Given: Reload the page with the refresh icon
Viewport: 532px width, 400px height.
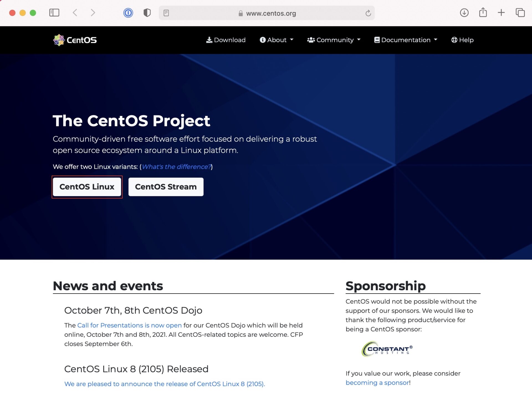Looking at the screenshot, I should pos(368,13).
